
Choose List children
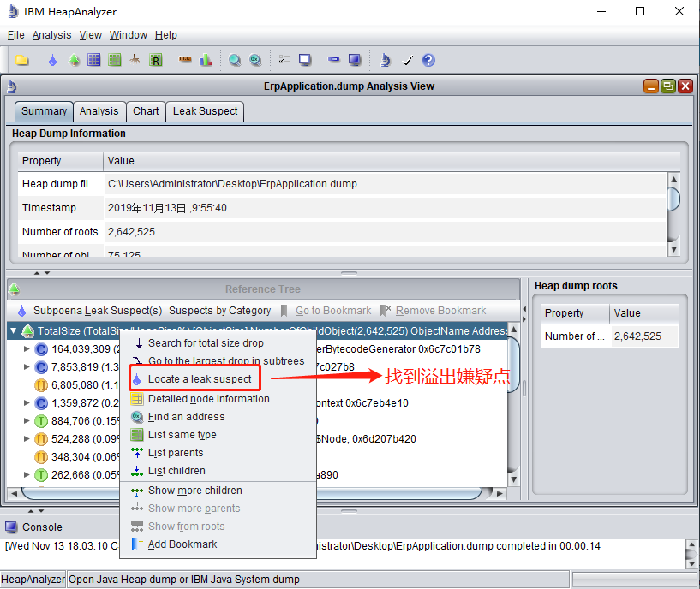(x=218, y=471)
